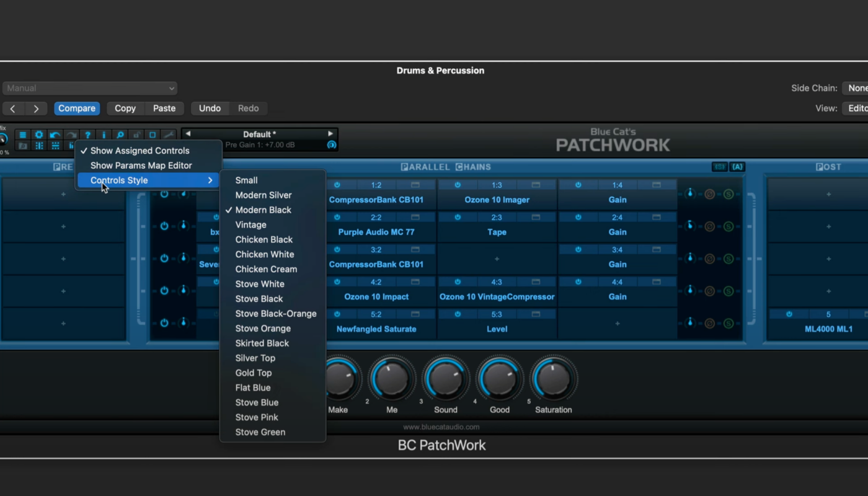868x496 pixels.
Task: Click the (A) button in Parallel Chains
Action: tap(737, 167)
